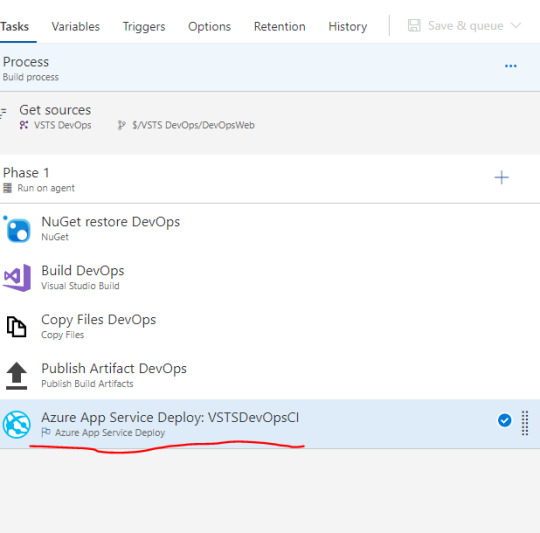Switch to the Variables tab

pos(76,27)
